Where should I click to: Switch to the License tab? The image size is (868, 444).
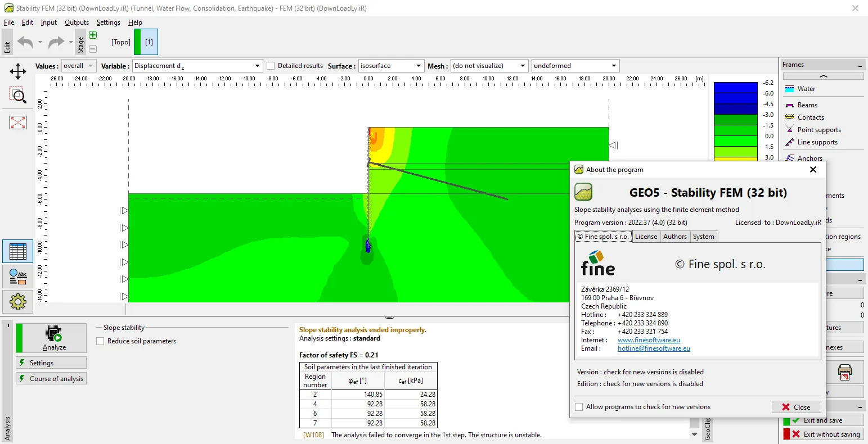pos(646,237)
